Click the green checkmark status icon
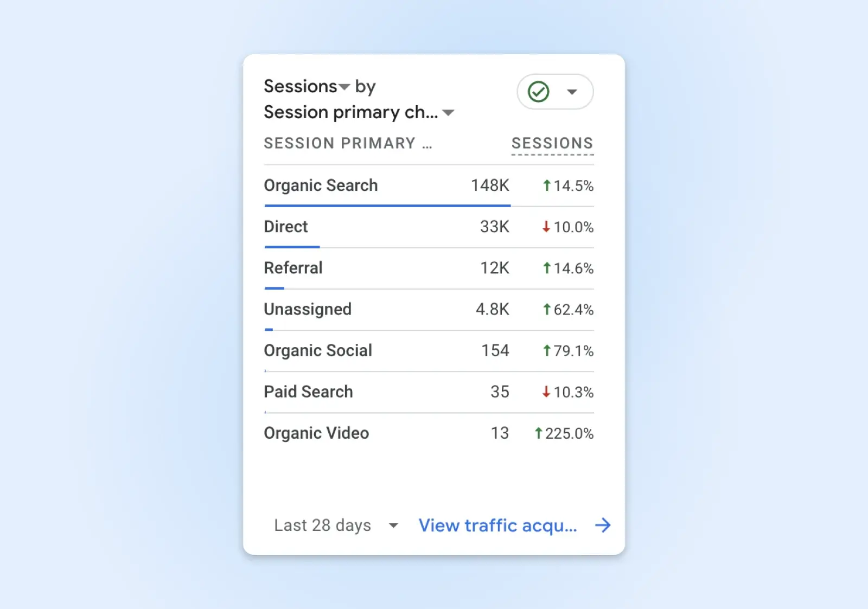Viewport: 868px width, 609px height. (x=539, y=92)
